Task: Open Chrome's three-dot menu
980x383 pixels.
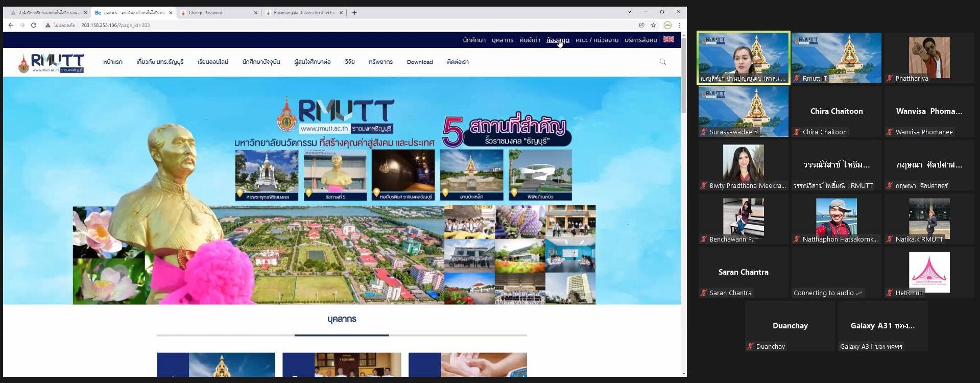Action: (x=679, y=25)
